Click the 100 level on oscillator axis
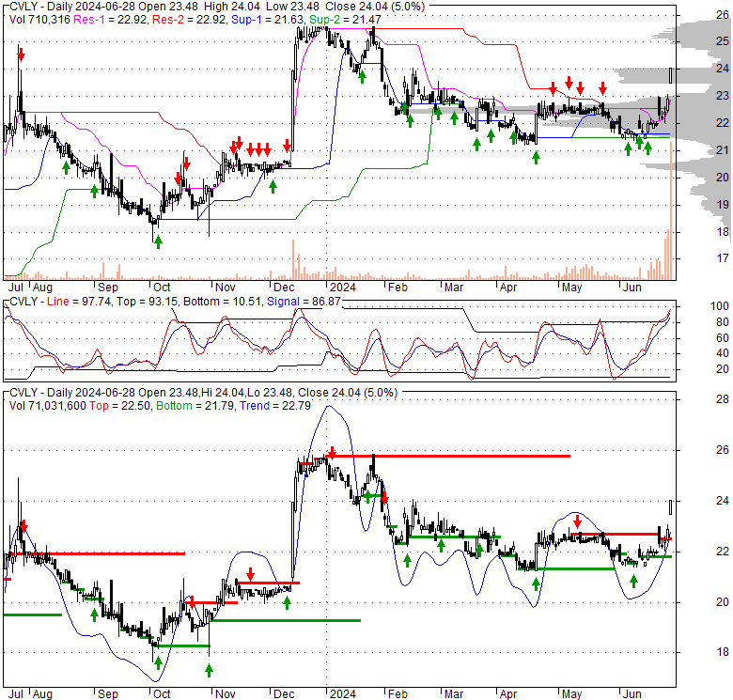 720,306
